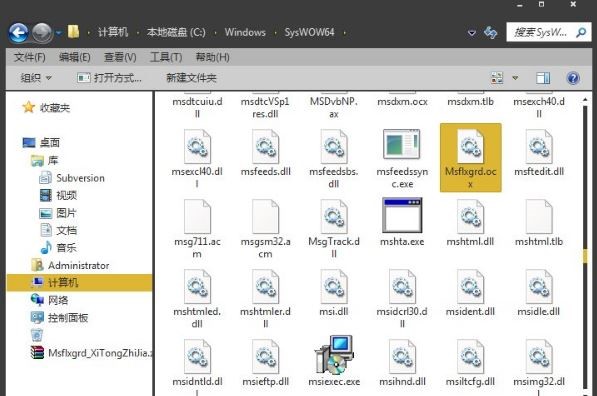Select Windows in the address breadcrumb
597x396 pixels.
[245, 32]
